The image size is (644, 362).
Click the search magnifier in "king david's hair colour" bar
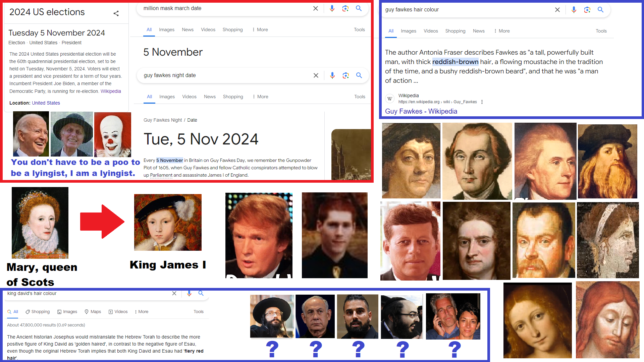click(201, 293)
